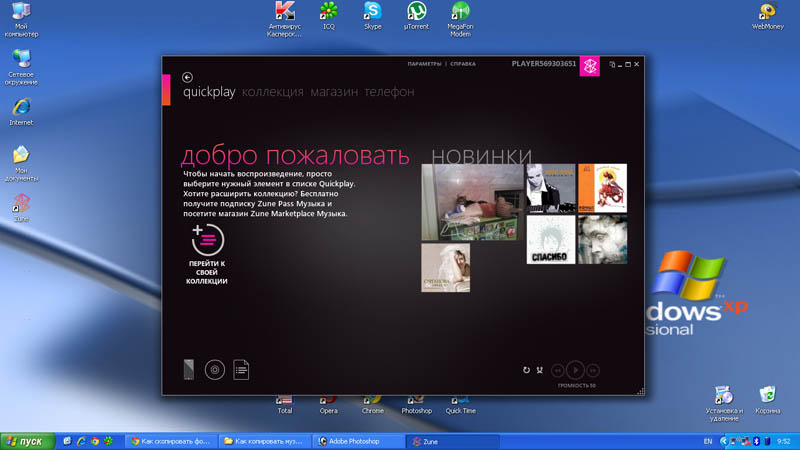The image size is (800, 450).
Task: Open 'СПРАВКА' help link
Action: click(x=463, y=64)
